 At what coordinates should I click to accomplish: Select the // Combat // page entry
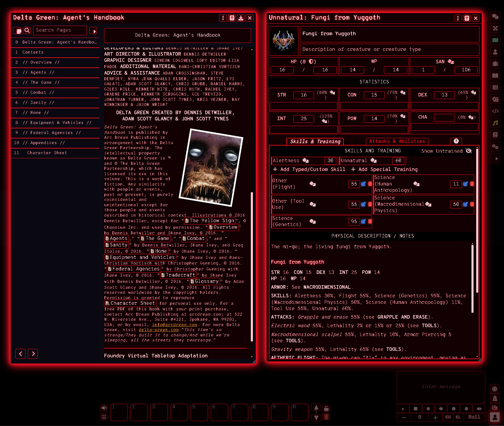pyautogui.click(x=55, y=92)
